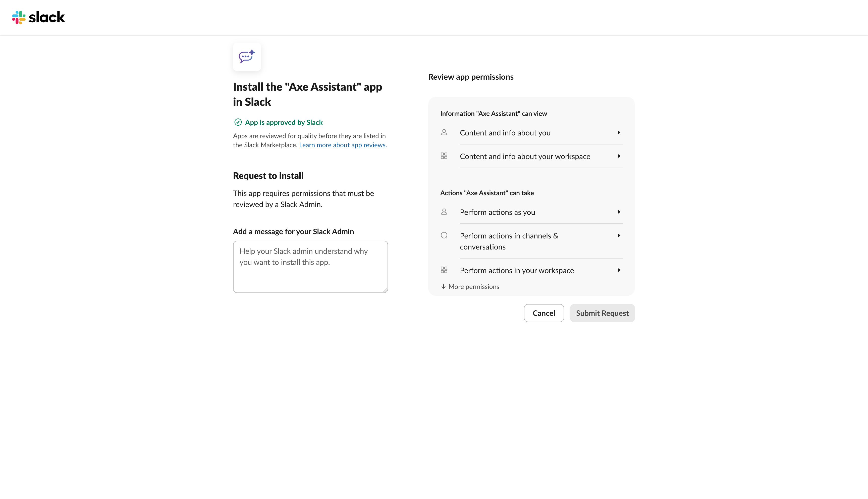Click the green approved checkmark icon
This screenshot has width=868, height=499.
(238, 122)
